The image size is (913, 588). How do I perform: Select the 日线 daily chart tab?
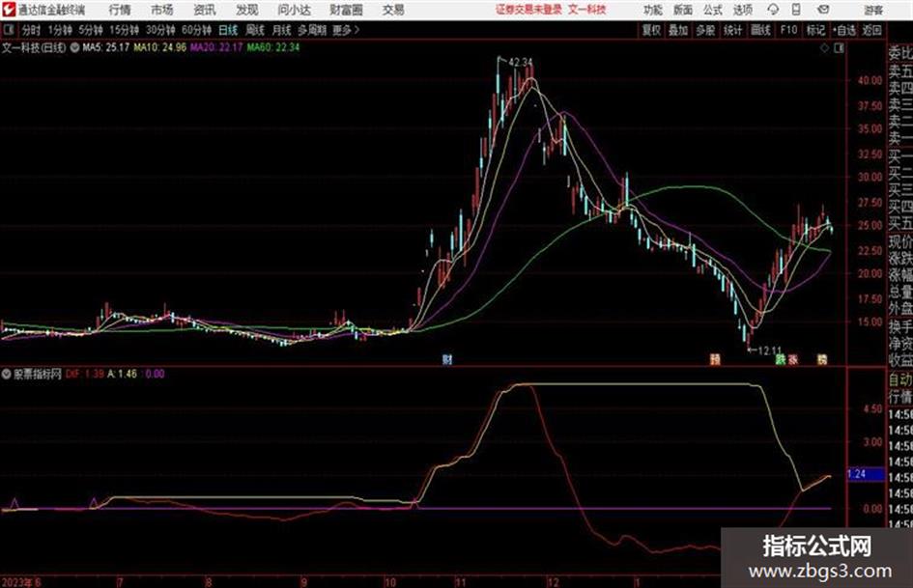pos(228,30)
